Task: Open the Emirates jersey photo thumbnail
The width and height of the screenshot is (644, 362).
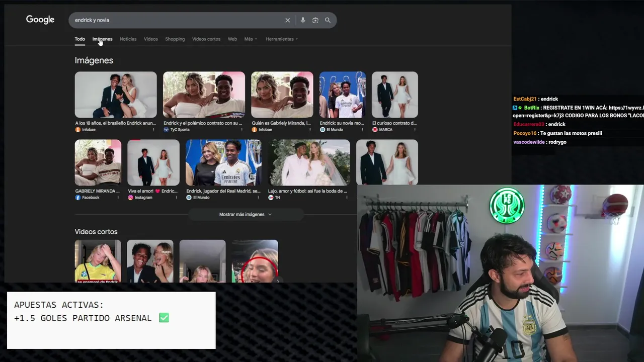Action: coord(223,162)
